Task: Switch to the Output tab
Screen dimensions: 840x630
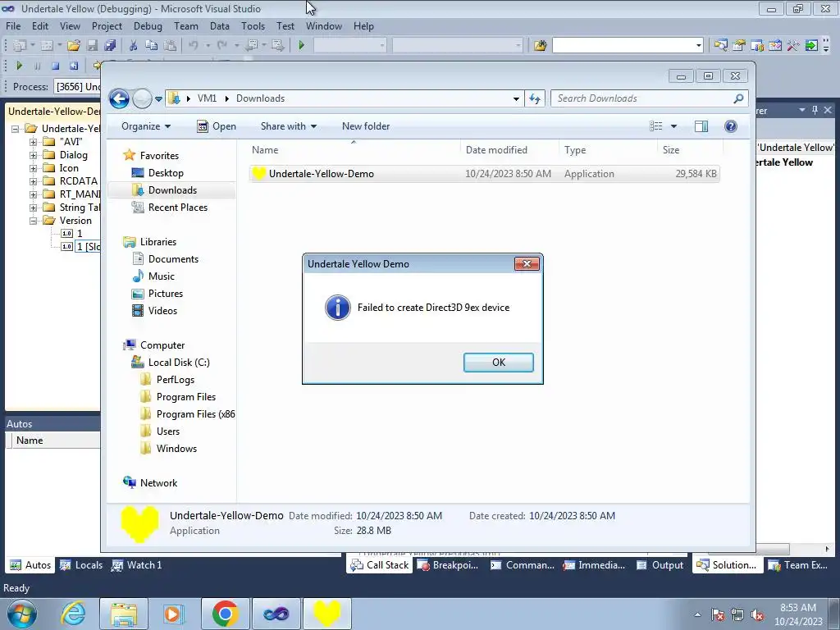Action: pos(660,565)
